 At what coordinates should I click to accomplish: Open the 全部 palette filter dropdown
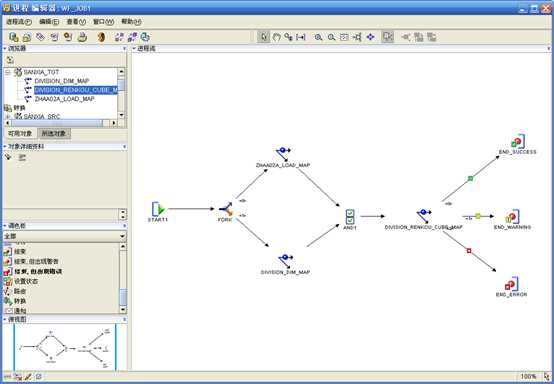122,236
